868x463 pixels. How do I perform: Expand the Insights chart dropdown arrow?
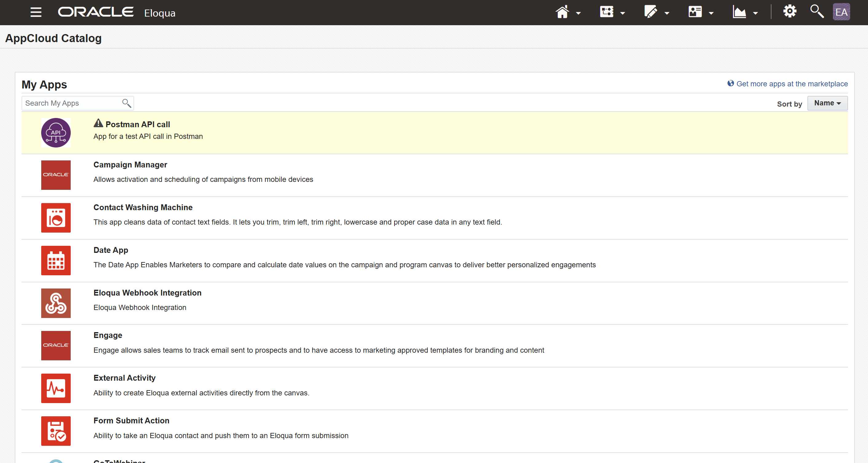(x=755, y=14)
